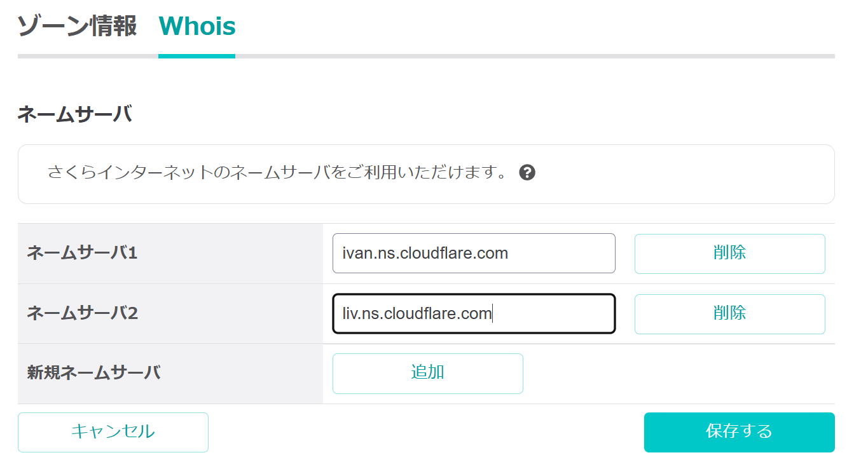Cancel editing with the キャンセル button
The height and width of the screenshot is (462, 868).
pyautogui.click(x=113, y=431)
